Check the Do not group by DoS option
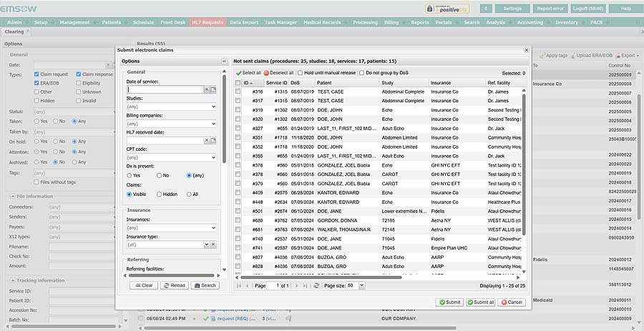644x331 pixels. tap(361, 73)
